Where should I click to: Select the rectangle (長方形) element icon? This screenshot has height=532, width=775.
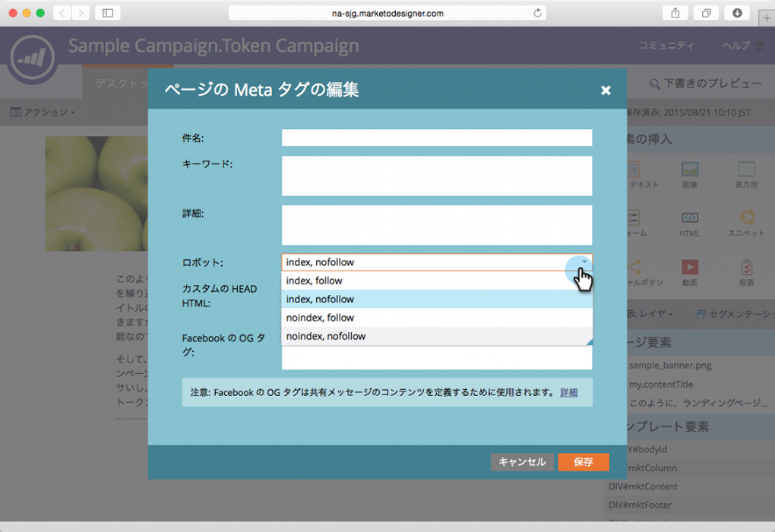tap(746, 169)
